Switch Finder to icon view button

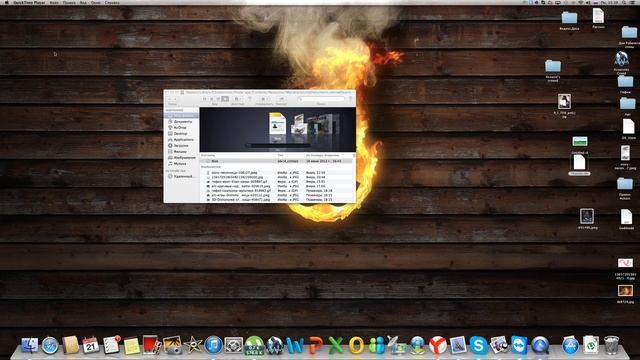point(205,99)
